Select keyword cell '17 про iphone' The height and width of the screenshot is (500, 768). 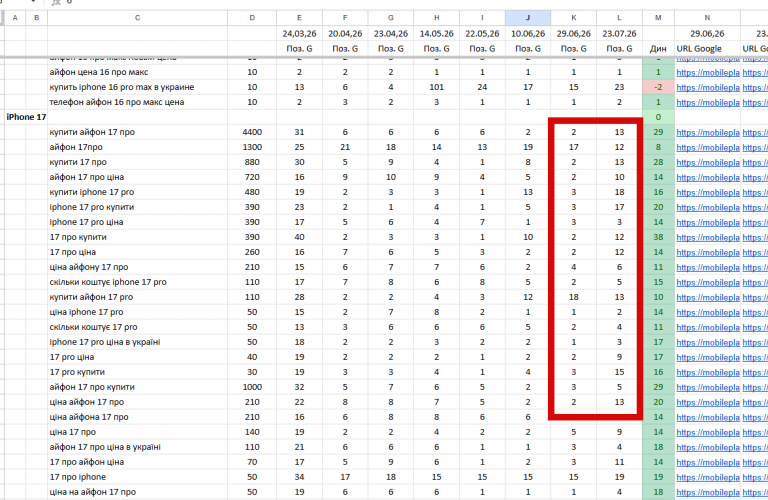(138, 477)
